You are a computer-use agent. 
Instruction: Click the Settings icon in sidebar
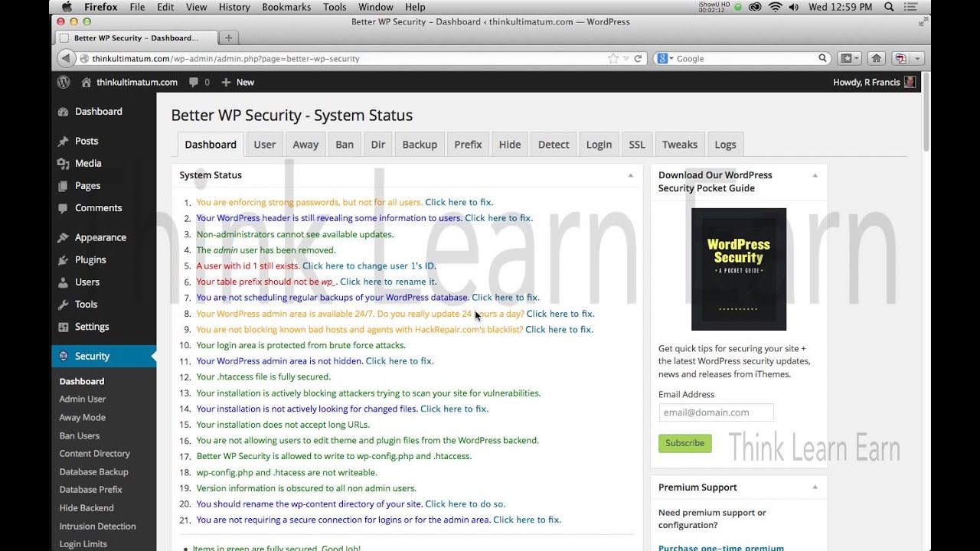tap(64, 327)
